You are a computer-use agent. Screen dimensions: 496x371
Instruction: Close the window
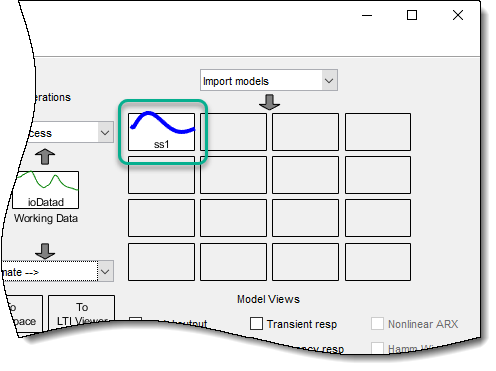[458, 15]
